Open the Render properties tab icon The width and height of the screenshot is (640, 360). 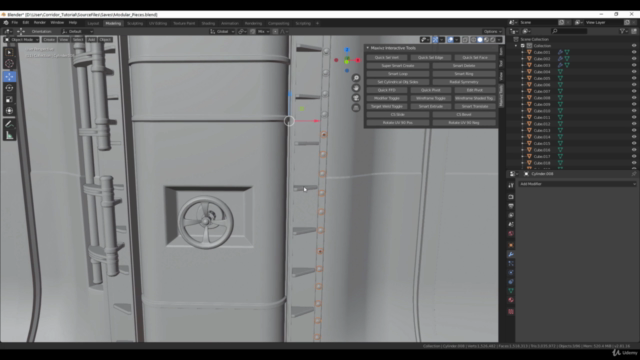click(x=511, y=197)
